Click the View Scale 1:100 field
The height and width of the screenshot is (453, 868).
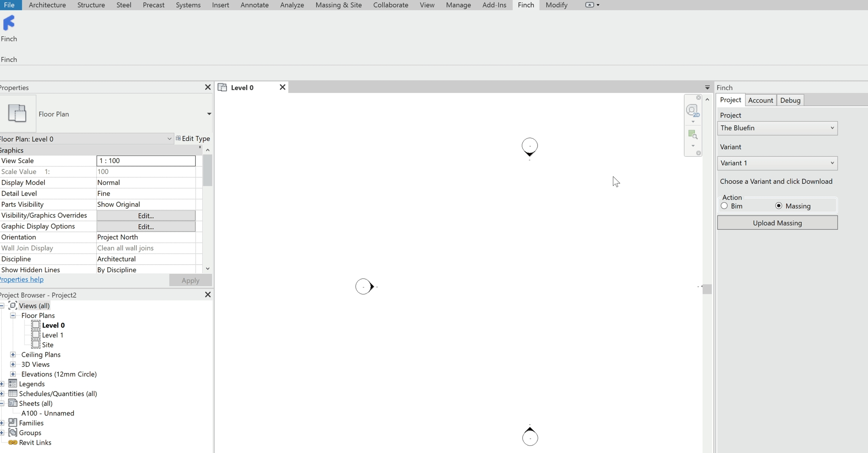(146, 161)
